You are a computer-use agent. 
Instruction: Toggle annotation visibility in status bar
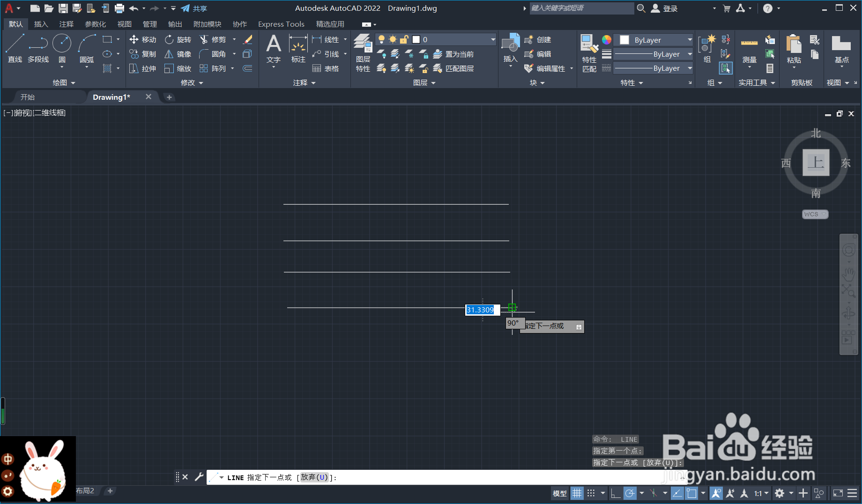[716, 493]
